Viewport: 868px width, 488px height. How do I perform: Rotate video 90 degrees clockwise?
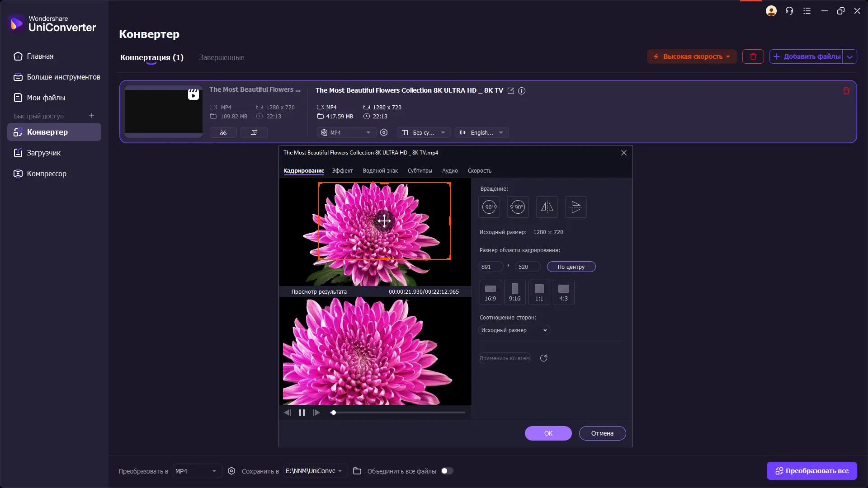pos(489,207)
